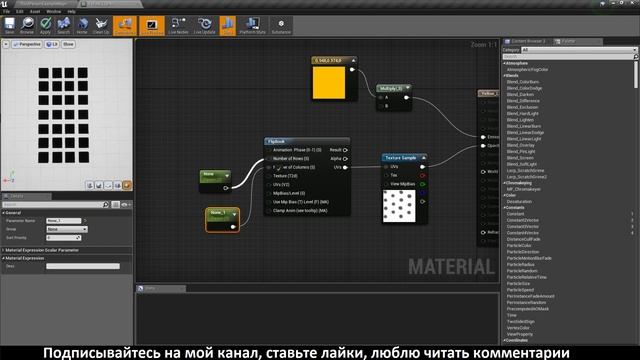Open the Help menu

point(71,11)
